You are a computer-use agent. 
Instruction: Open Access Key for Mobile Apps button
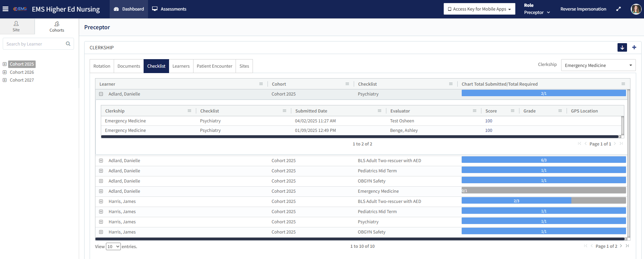(479, 9)
